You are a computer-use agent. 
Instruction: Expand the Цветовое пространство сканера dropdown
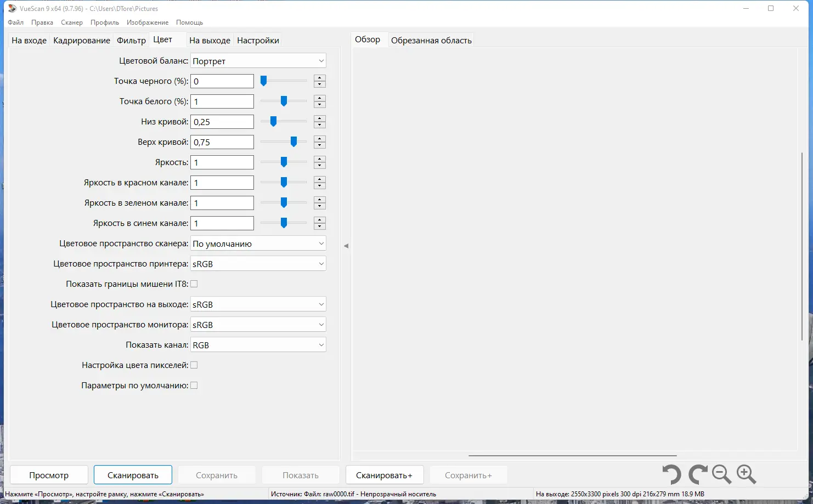coord(258,243)
